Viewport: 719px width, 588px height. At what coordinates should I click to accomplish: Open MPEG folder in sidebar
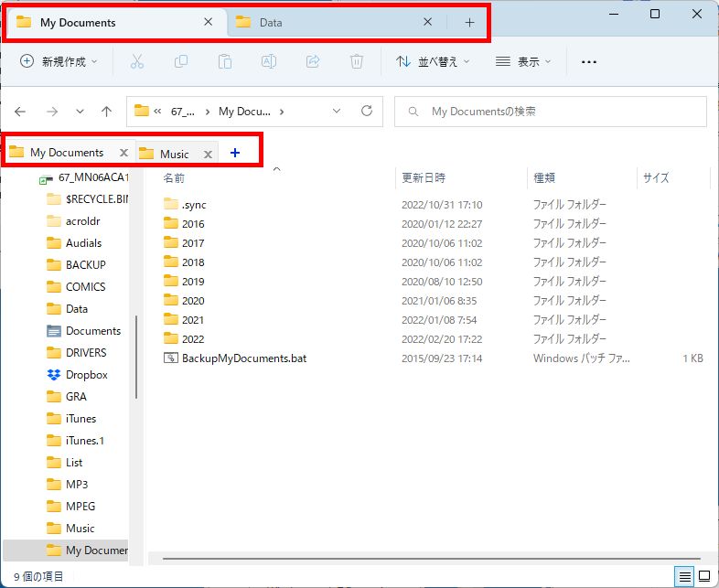(71, 507)
